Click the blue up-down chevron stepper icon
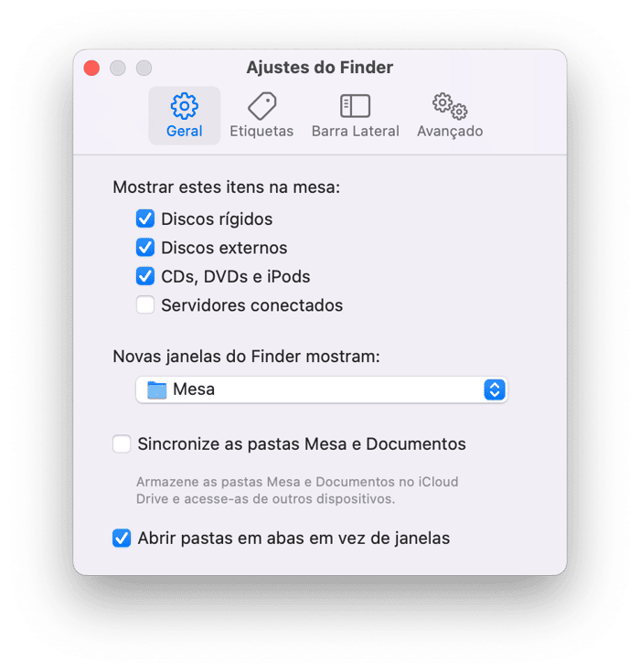Screen dimensions: 640x672 click(x=495, y=390)
